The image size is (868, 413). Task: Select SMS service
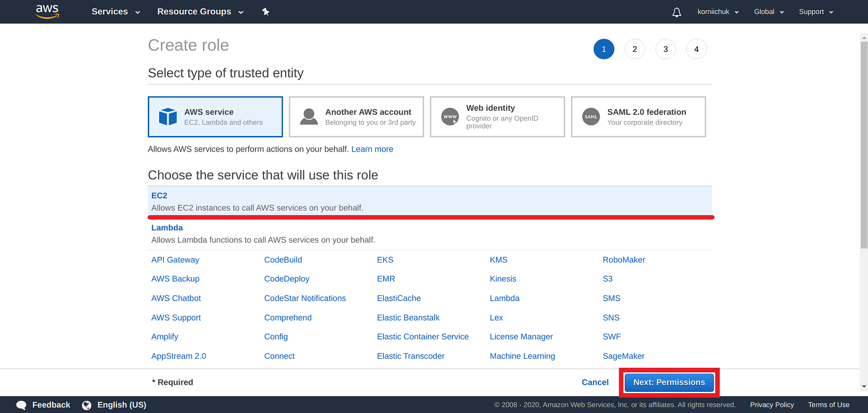(611, 298)
